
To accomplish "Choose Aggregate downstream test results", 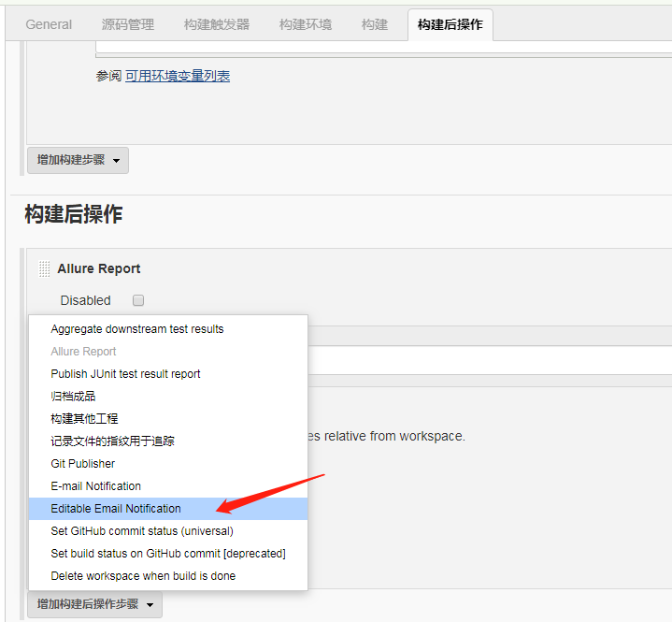I will pyautogui.click(x=168, y=329).
